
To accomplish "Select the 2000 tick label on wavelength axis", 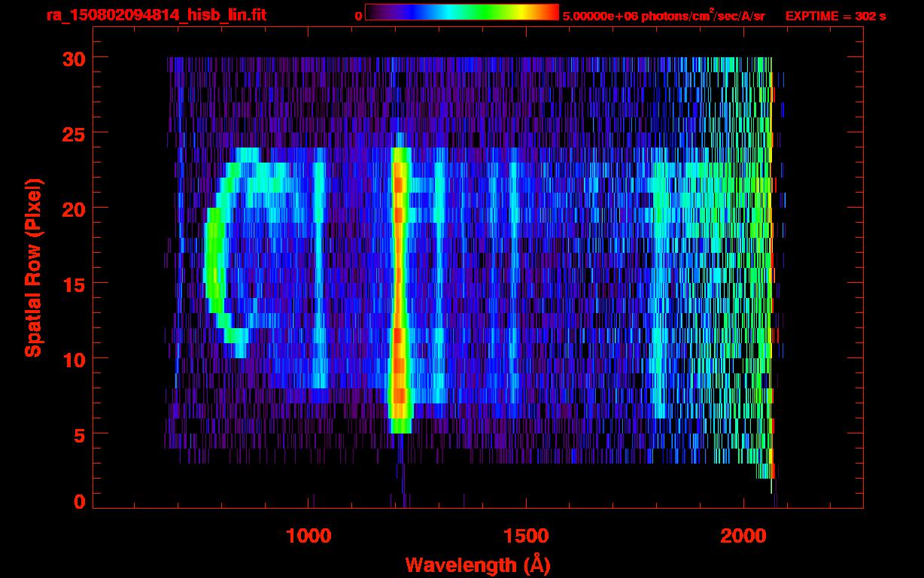I will [743, 536].
